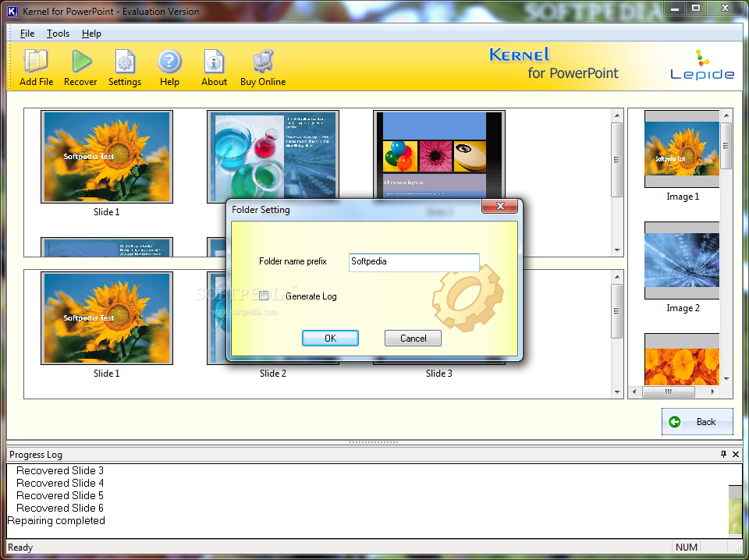Image resolution: width=749 pixels, height=560 pixels.
Task: Click the 'Recovered Slide 5' log line
Action: pyautogui.click(x=60, y=495)
